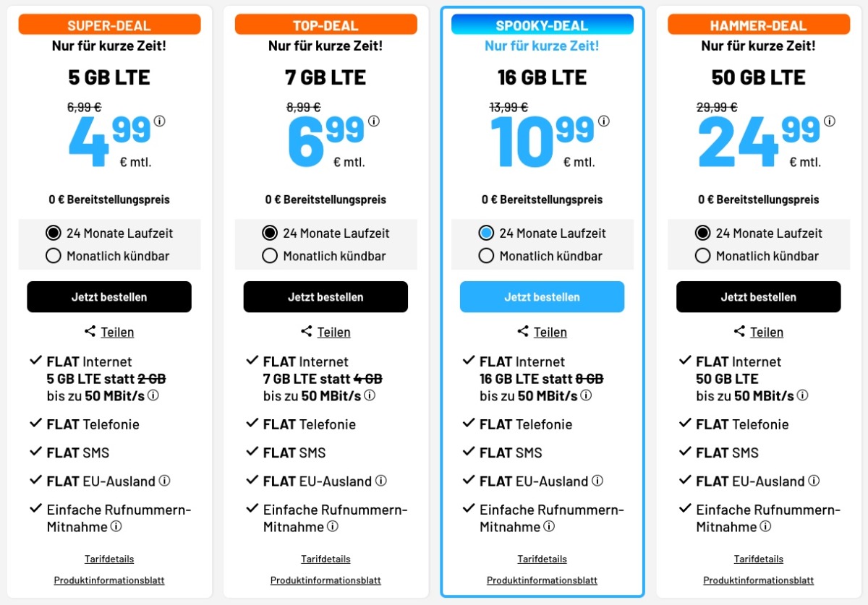Click the TOP-DEAL header banner
868x605 pixels.
(x=325, y=24)
